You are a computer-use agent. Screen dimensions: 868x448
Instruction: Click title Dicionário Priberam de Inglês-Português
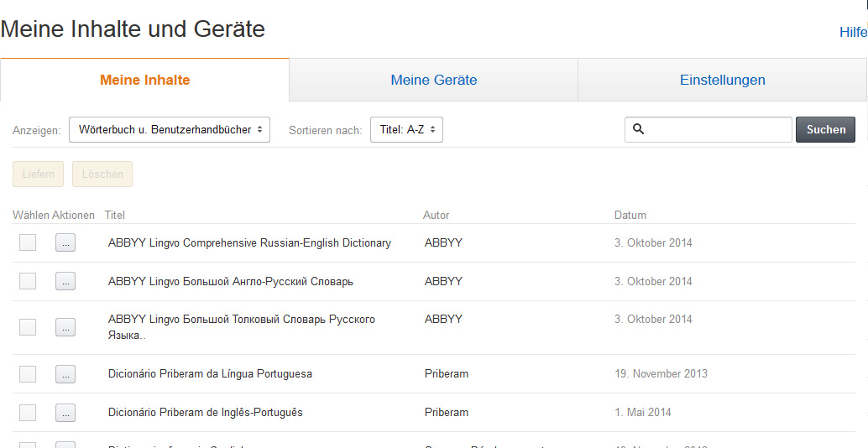[x=206, y=412]
